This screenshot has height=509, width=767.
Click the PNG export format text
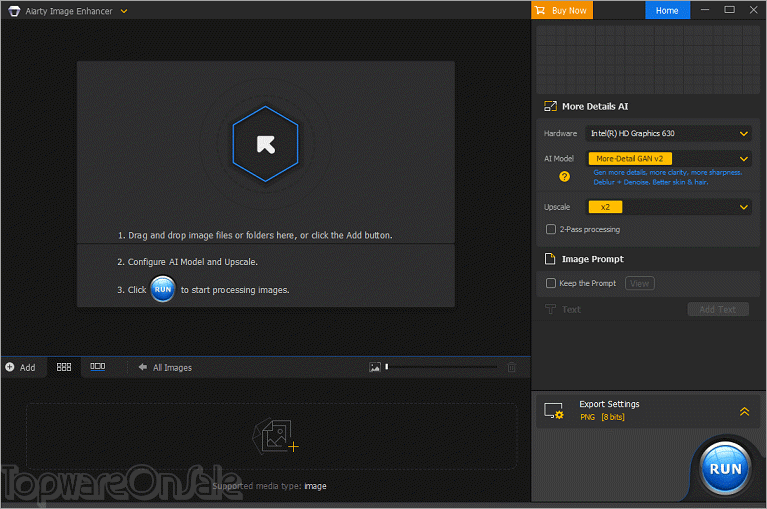click(587, 417)
